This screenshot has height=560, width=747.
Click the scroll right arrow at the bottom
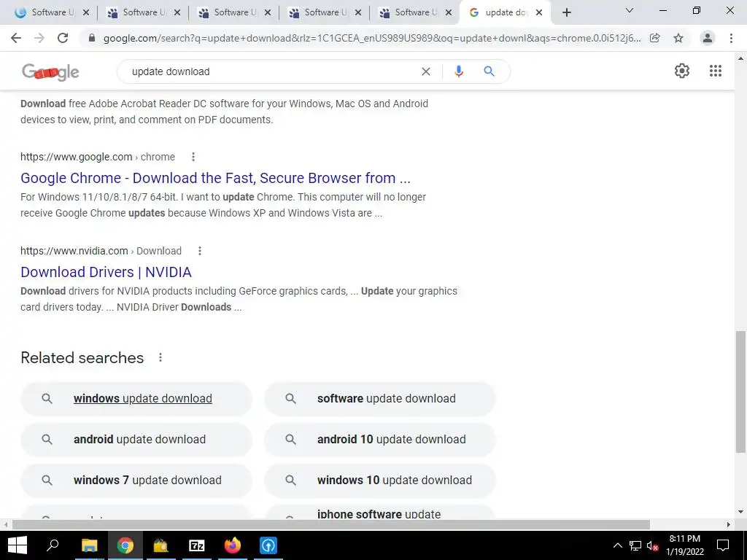[729, 524]
